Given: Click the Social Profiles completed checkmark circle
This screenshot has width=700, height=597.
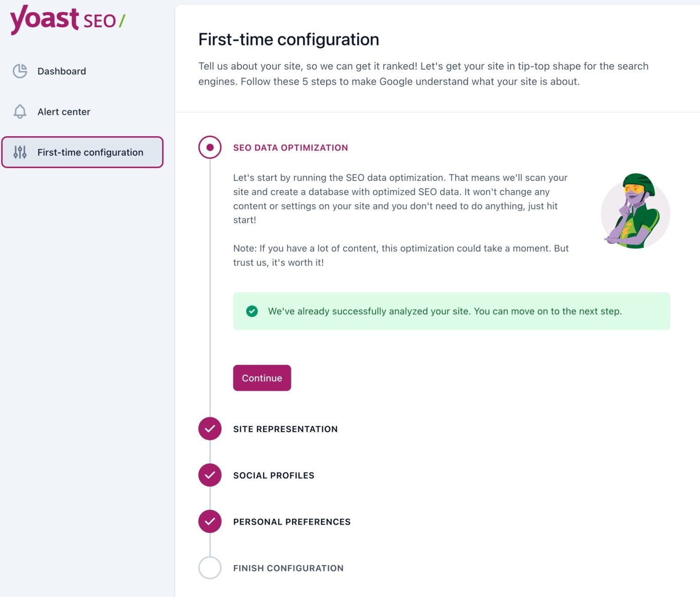Looking at the screenshot, I should tap(210, 475).
